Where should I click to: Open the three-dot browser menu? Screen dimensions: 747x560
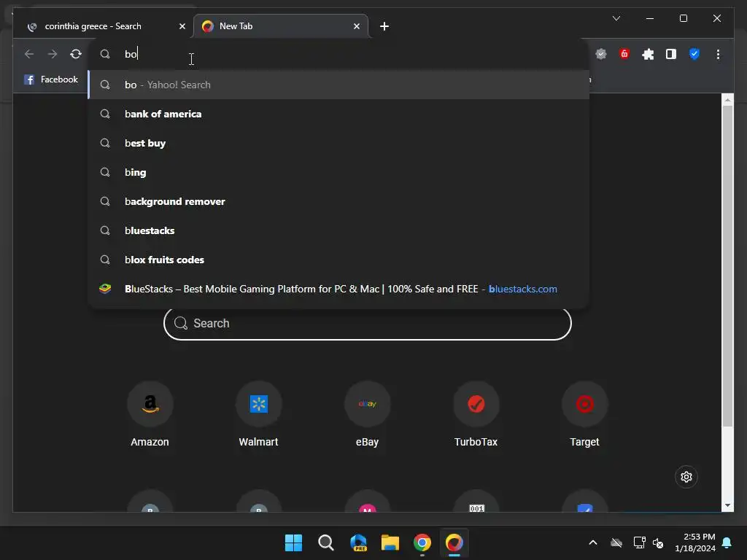point(718,54)
